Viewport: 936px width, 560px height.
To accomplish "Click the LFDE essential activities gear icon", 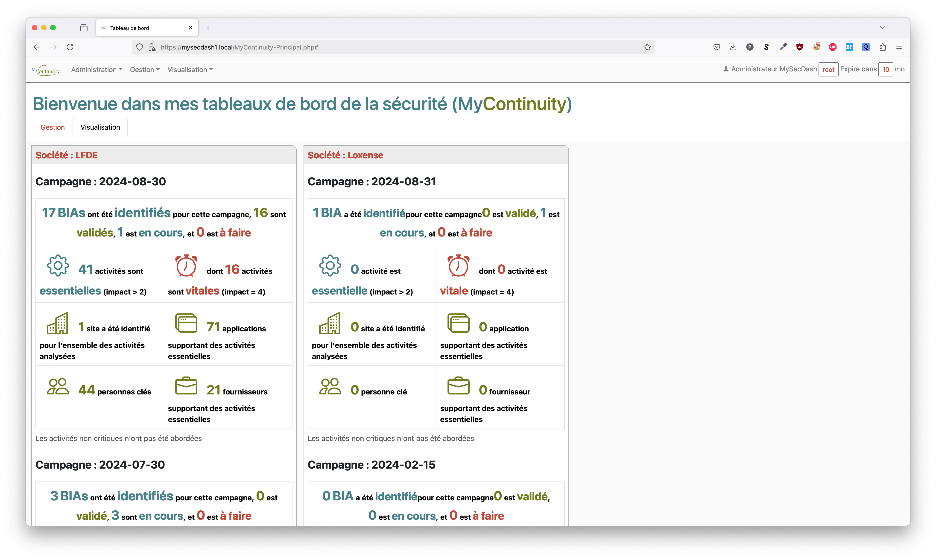I will [58, 266].
